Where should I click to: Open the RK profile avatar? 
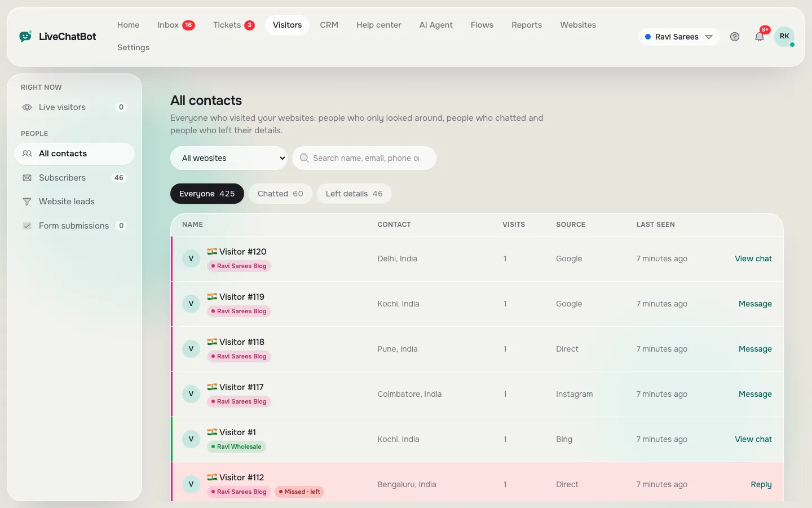point(784,37)
